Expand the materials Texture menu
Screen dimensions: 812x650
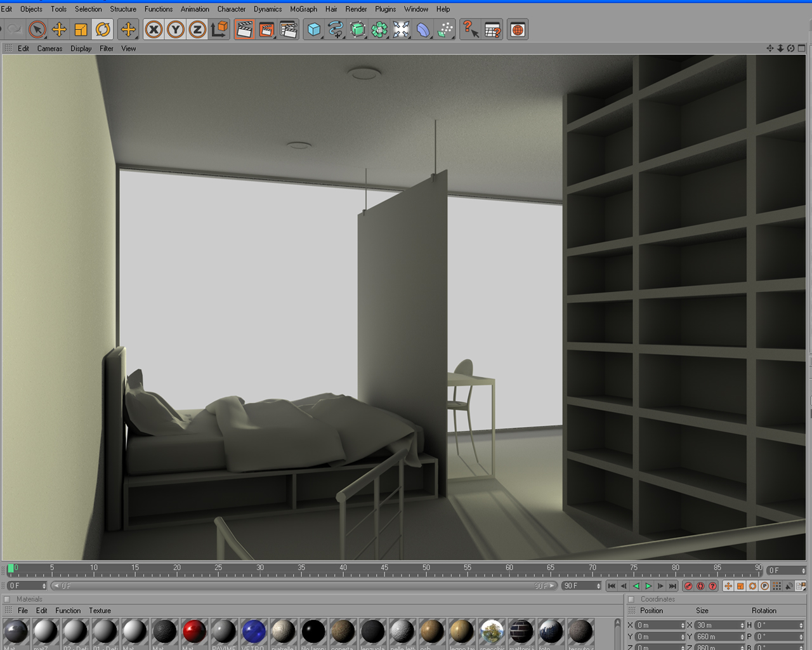100,611
